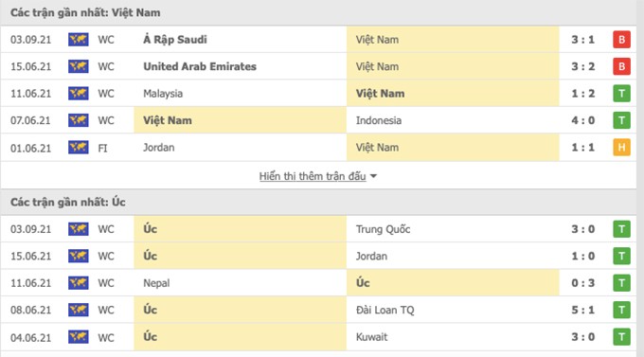Click the green T badge for Úc vs Kuwait
The height and width of the screenshot is (357, 644).
point(621,337)
